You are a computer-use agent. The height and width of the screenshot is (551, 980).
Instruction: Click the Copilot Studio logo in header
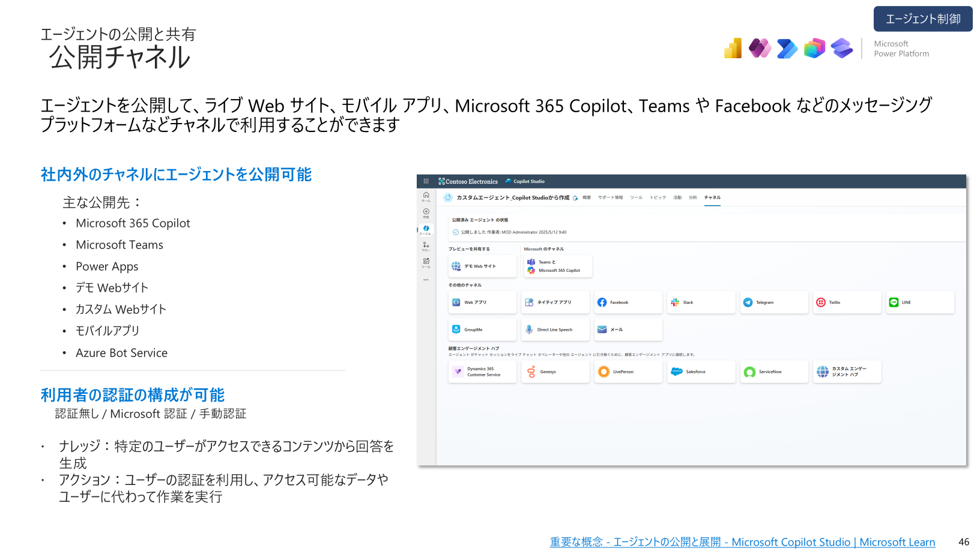coord(814,48)
